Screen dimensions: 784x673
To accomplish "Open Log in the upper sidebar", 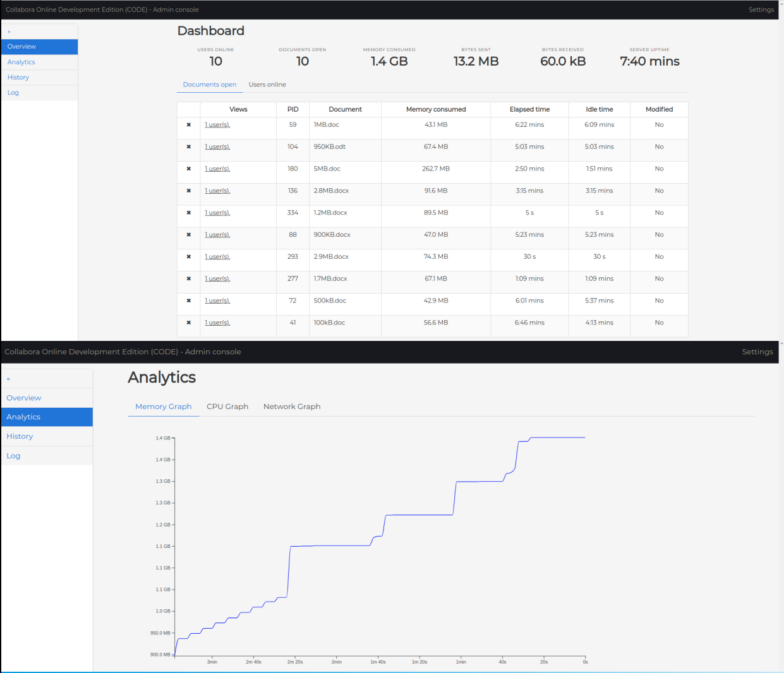I will click(x=13, y=93).
